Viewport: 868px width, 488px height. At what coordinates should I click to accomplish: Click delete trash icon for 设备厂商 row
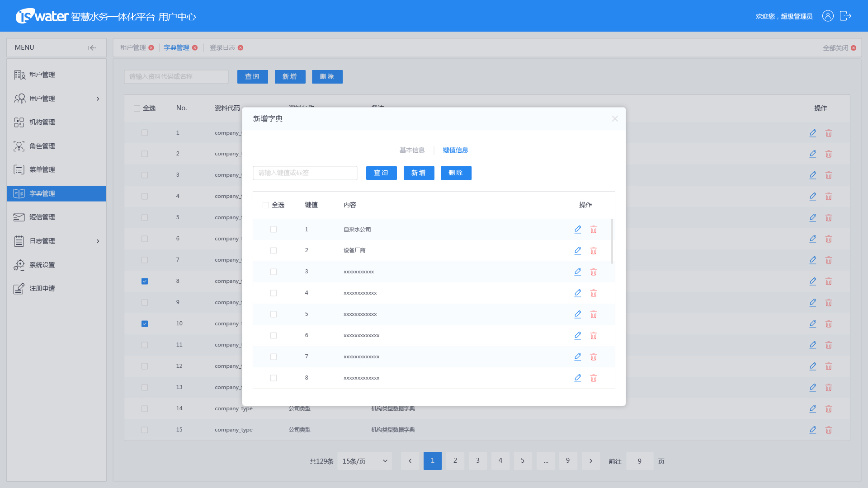click(593, 251)
